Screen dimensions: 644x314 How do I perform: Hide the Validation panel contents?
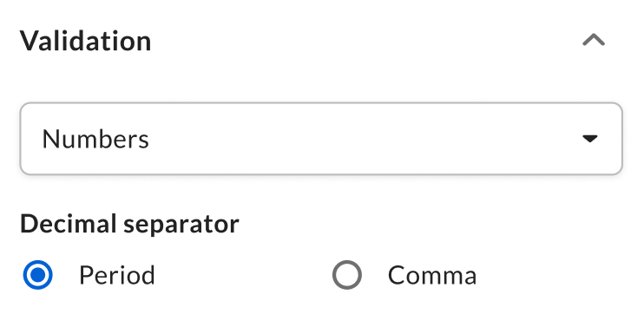(594, 40)
